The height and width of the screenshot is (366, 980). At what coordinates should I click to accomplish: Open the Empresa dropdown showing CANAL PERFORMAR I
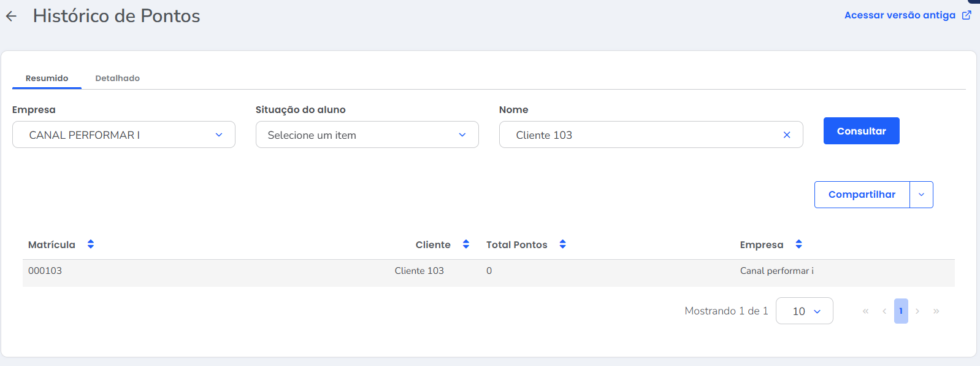[124, 135]
